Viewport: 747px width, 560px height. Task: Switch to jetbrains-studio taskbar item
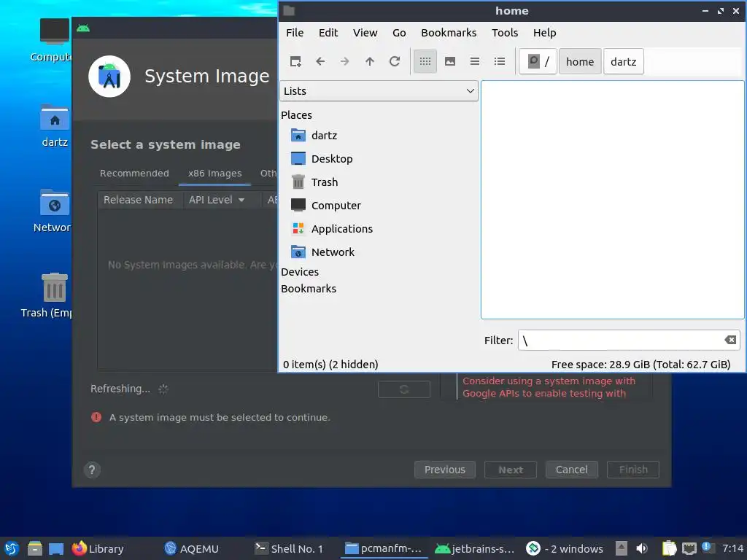[x=474, y=548]
